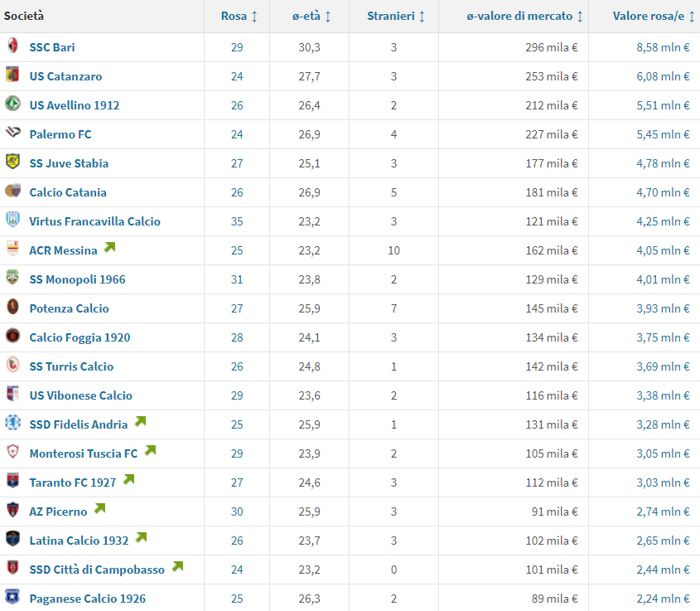Image resolution: width=700 pixels, height=611 pixels.
Task: Click the green promotion arrow beside Fidelis Andria
Action: 141,421
